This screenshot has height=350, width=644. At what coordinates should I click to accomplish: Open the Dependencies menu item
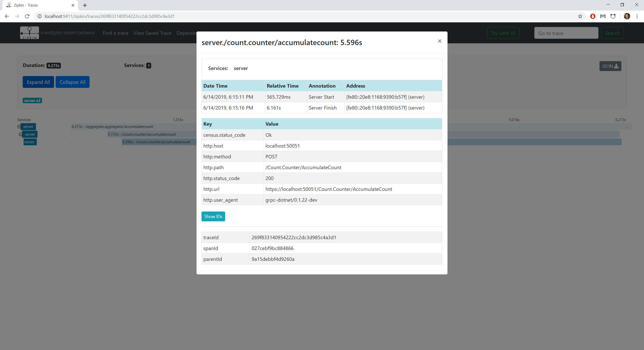(186, 33)
